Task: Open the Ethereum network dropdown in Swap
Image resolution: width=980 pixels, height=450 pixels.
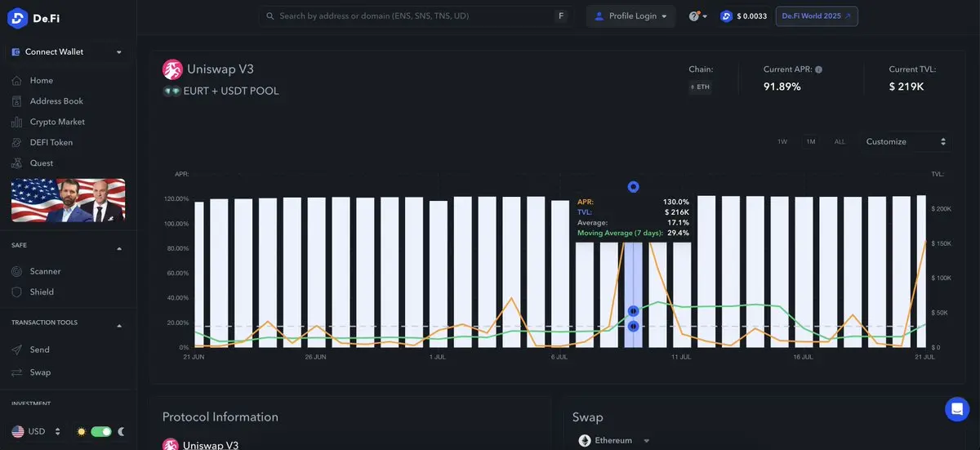Action: pos(616,440)
